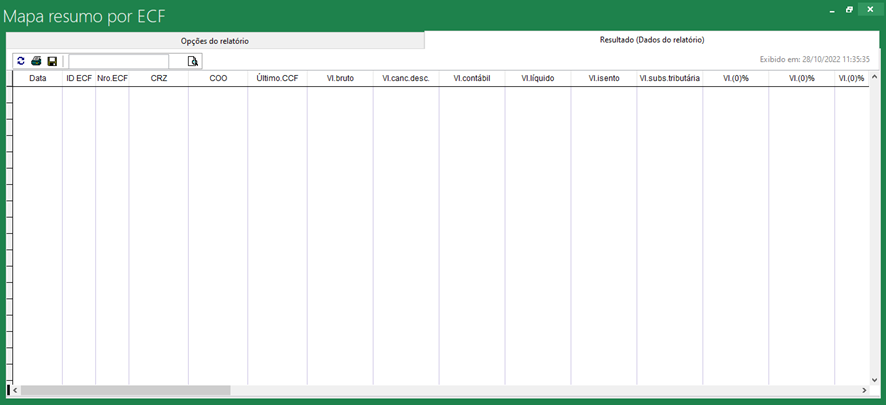
Task: Select the Vl.bruto column header
Action: coord(340,78)
